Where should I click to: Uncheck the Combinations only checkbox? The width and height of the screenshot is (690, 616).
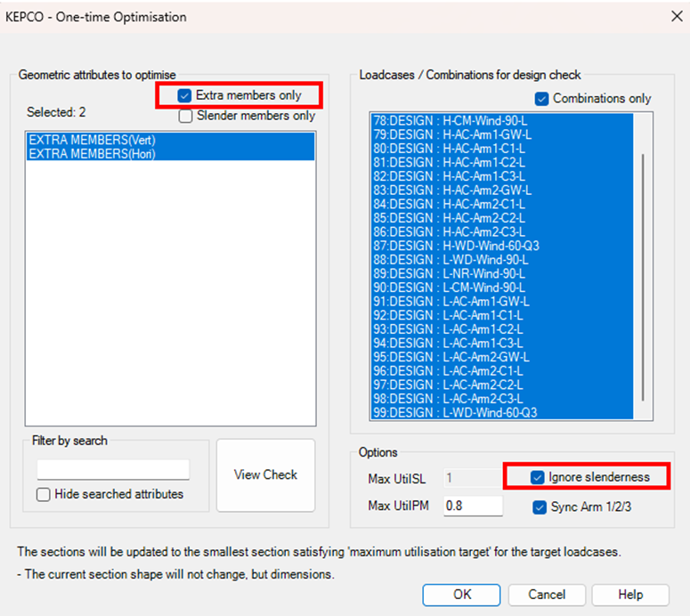coord(542,99)
